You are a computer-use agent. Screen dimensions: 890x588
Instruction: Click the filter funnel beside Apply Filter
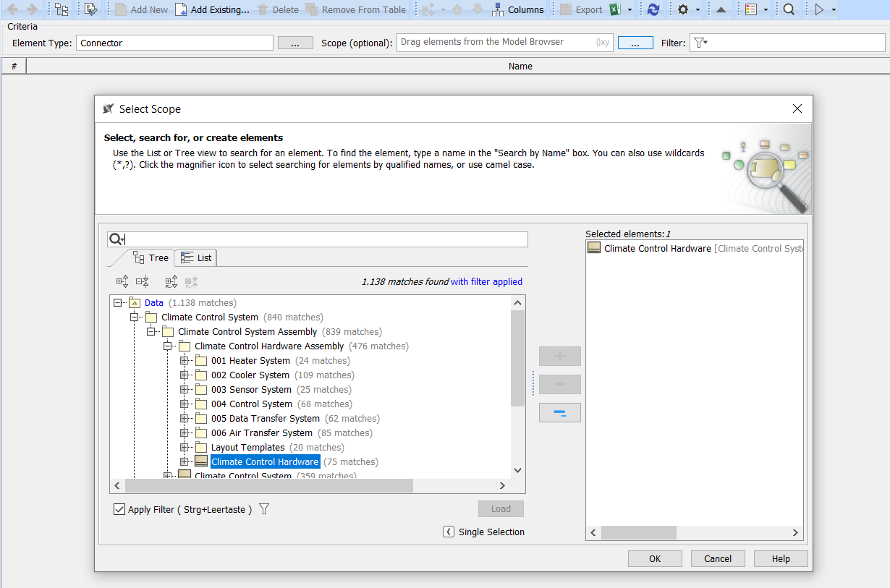pyautogui.click(x=264, y=509)
